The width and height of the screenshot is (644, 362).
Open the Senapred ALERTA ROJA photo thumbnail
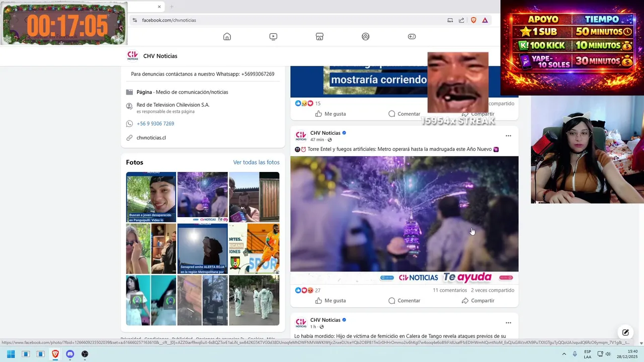202,249
